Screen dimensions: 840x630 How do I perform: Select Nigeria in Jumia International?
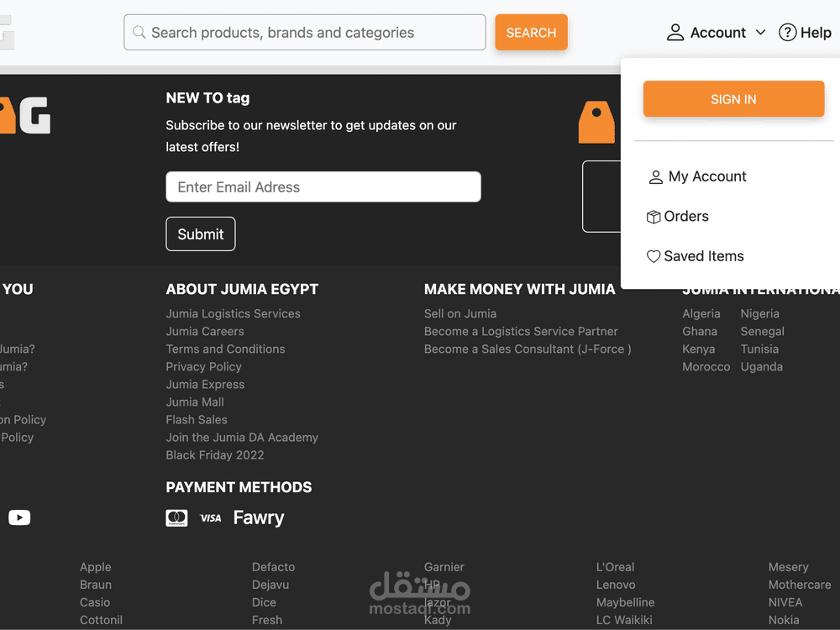coord(759,313)
